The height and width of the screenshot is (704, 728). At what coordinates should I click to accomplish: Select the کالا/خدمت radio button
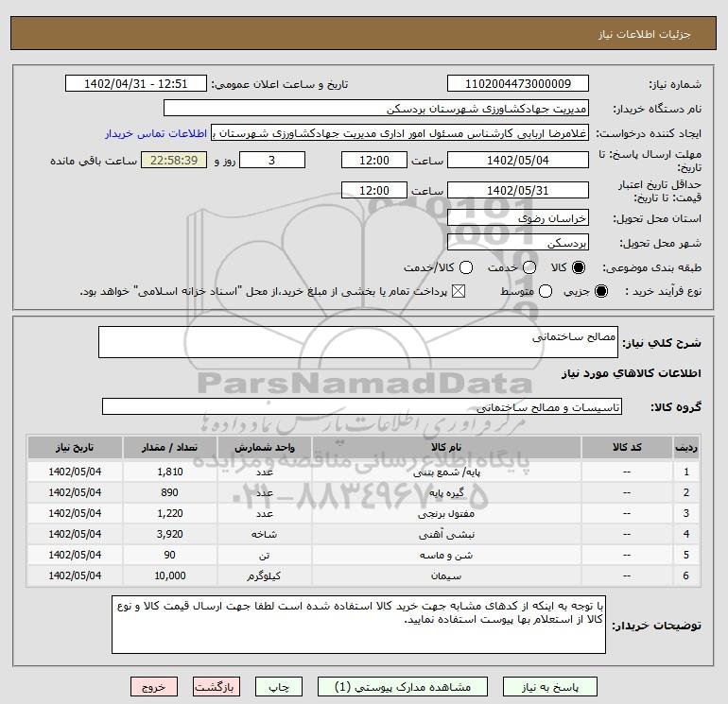(x=466, y=267)
